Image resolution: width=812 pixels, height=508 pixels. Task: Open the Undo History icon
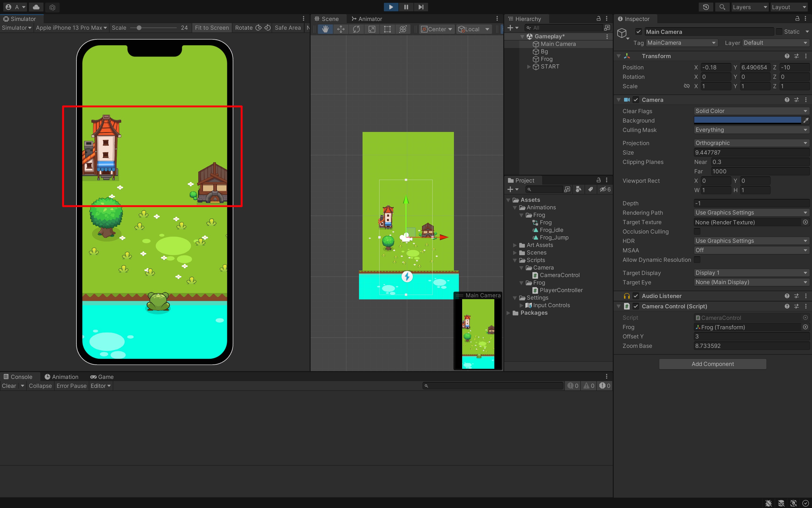706,7
